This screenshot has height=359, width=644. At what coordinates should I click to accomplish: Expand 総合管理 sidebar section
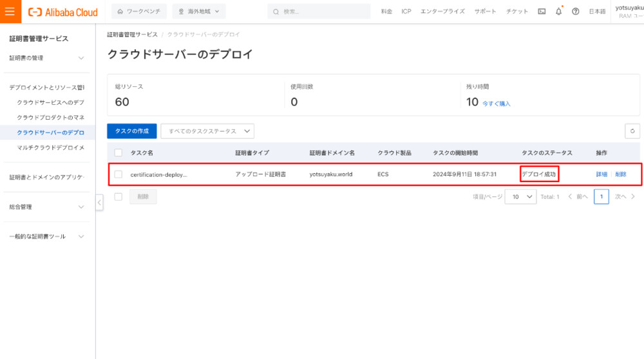coord(46,207)
